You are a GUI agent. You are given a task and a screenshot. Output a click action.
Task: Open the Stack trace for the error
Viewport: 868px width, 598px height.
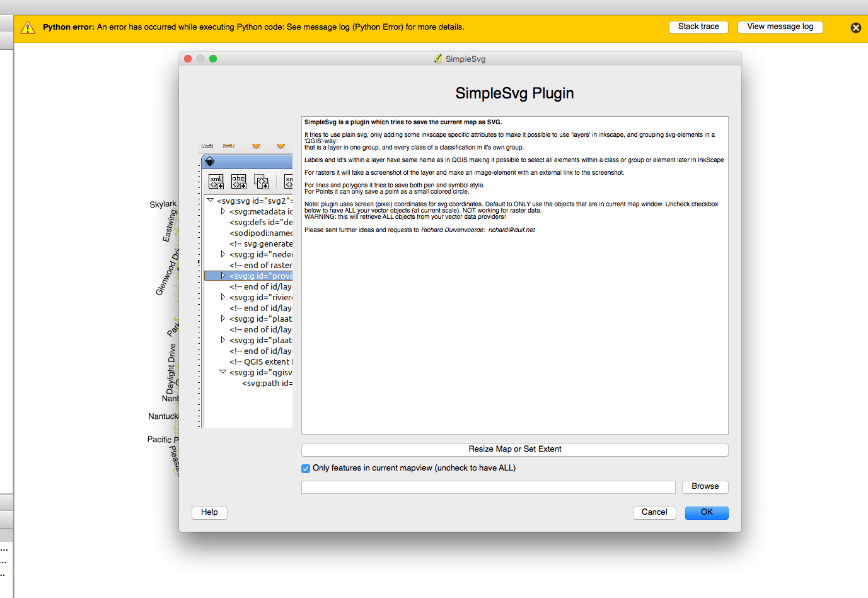698,27
